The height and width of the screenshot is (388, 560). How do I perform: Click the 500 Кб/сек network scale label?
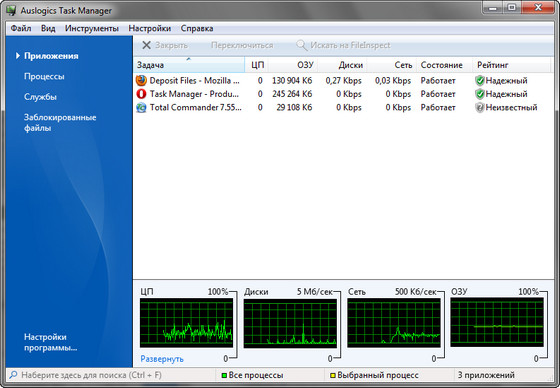coord(415,292)
